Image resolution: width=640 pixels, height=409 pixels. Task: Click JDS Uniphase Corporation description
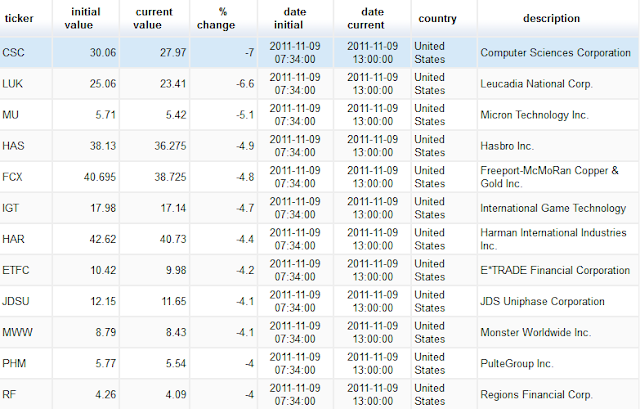click(x=542, y=301)
